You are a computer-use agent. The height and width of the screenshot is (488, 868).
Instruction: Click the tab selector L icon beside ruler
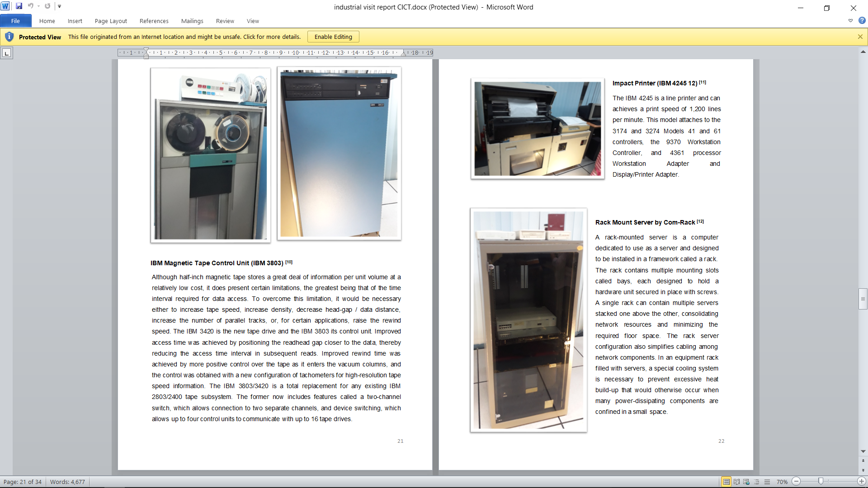tap(6, 53)
